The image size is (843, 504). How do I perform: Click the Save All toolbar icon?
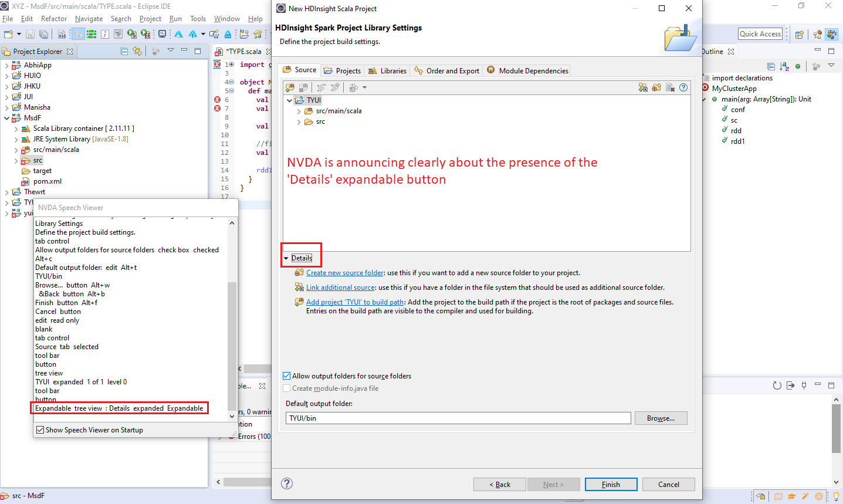pos(45,34)
